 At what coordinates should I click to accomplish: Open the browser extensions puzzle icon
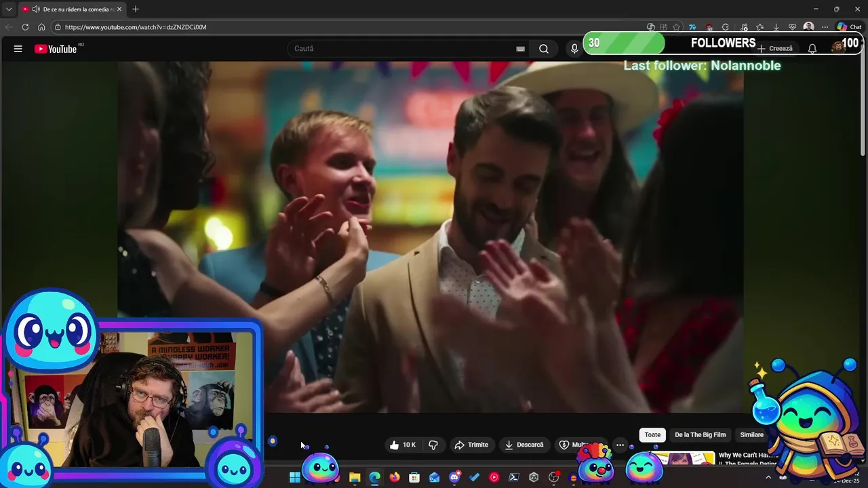coord(725,27)
